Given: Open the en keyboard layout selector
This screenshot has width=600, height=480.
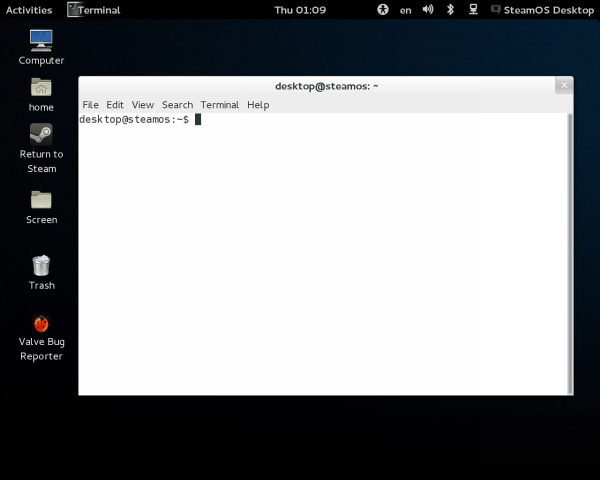Looking at the screenshot, I should 405,10.
